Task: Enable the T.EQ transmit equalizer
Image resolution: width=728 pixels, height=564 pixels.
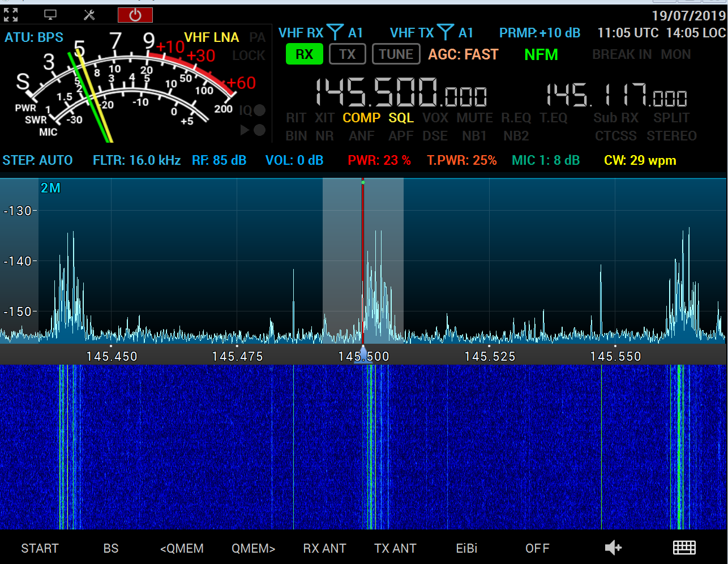Action: (553, 118)
